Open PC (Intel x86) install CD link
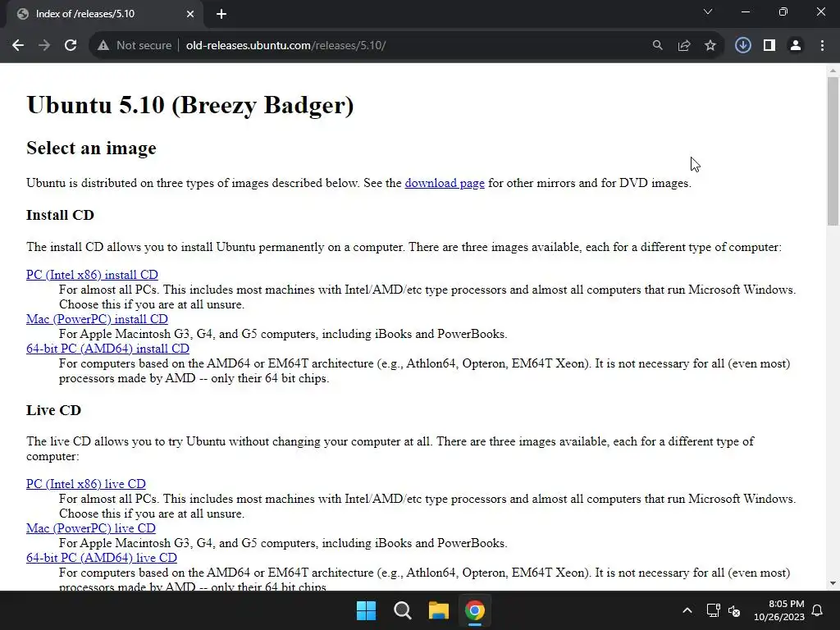The height and width of the screenshot is (630, 840). pyautogui.click(x=92, y=275)
